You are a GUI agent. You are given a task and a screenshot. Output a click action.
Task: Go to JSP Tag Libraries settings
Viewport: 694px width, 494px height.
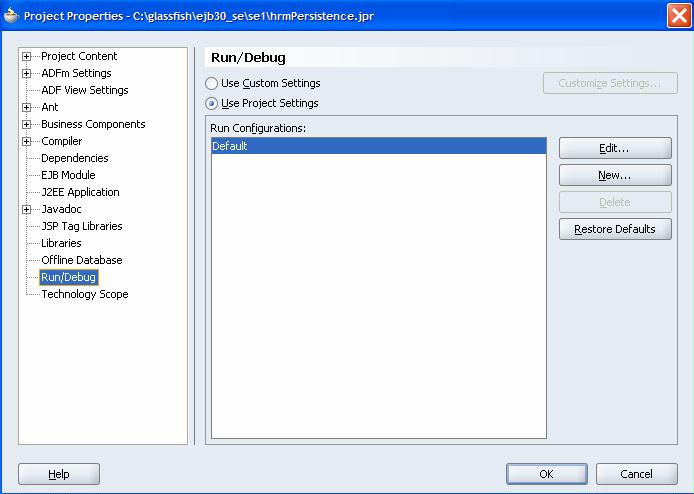[x=81, y=226]
